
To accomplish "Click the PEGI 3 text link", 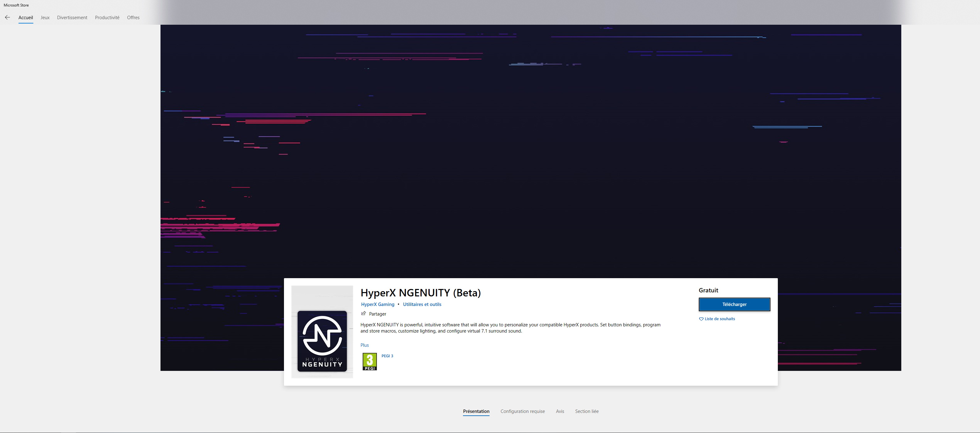I will [387, 356].
